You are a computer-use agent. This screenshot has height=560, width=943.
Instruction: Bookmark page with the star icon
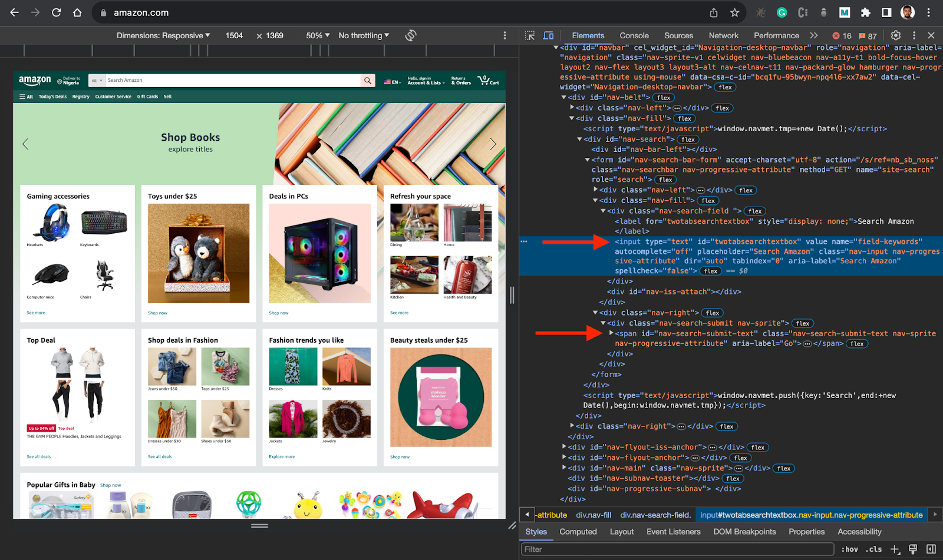pyautogui.click(x=734, y=12)
